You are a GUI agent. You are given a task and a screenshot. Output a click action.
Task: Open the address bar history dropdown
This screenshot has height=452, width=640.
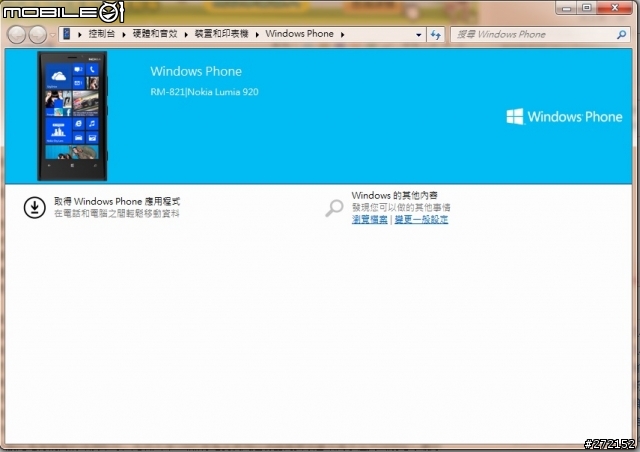point(418,35)
